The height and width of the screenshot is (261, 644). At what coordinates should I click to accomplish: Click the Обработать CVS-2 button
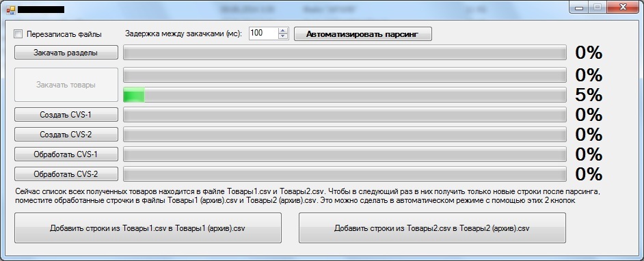[x=66, y=174]
